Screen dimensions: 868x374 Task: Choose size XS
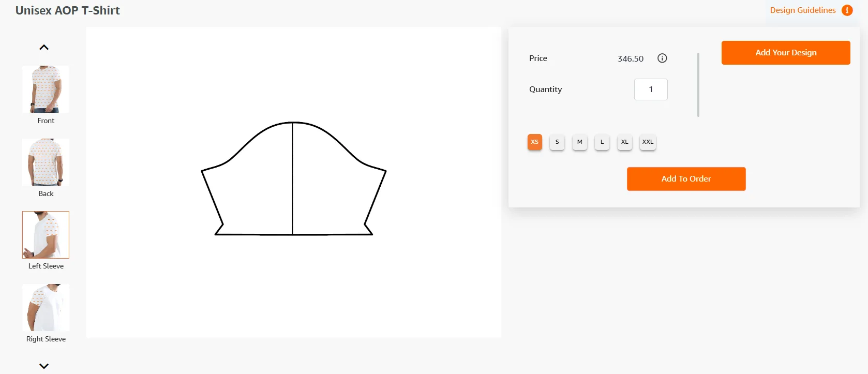coord(535,142)
